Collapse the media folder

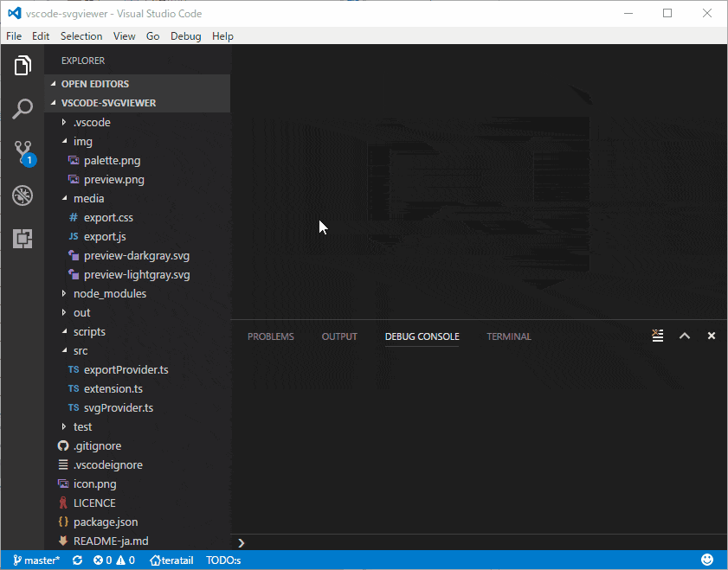tap(64, 198)
